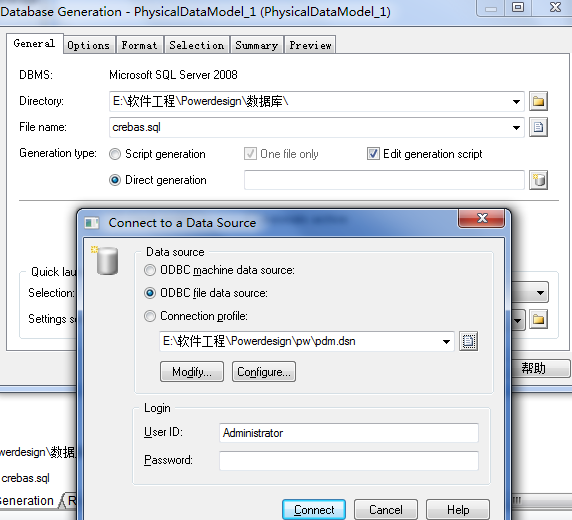Click the crebas.sql text in output pane

tap(26, 478)
